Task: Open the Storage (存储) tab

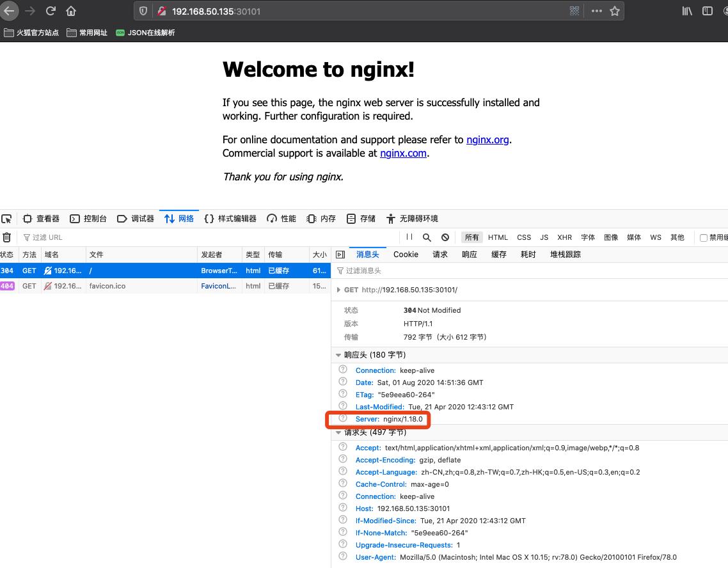Action: [x=361, y=219]
